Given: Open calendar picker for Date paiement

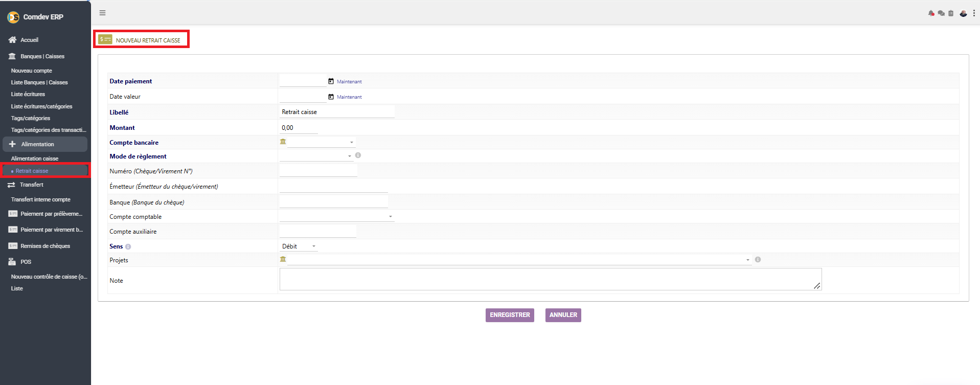Looking at the screenshot, I should coord(331,81).
